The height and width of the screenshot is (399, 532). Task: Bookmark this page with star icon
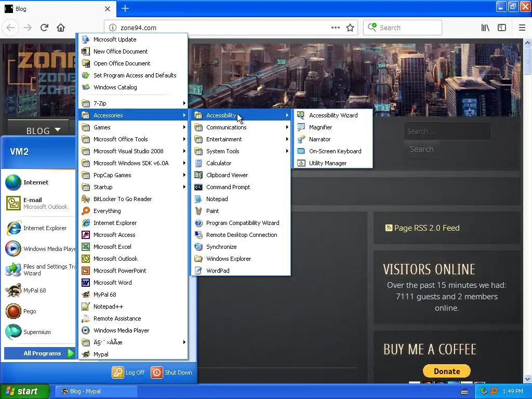350,28
